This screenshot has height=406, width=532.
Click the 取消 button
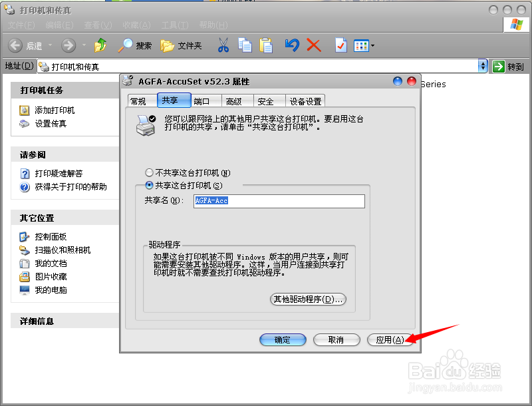(336, 340)
